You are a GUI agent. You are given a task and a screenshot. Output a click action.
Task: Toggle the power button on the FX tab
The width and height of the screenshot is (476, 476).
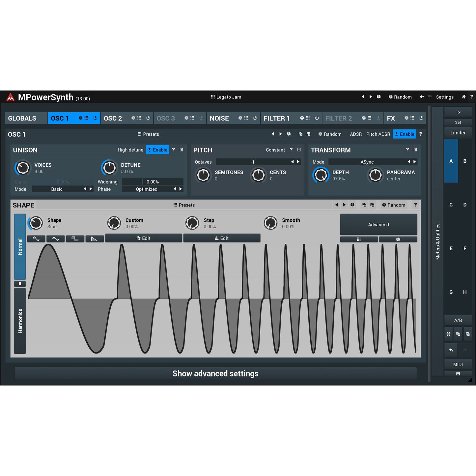point(422,118)
